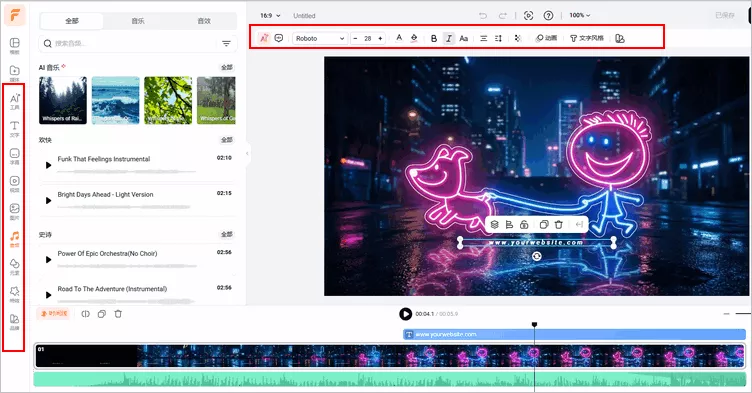Open the text alignment options
The height and width of the screenshot is (393, 752).
click(483, 38)
